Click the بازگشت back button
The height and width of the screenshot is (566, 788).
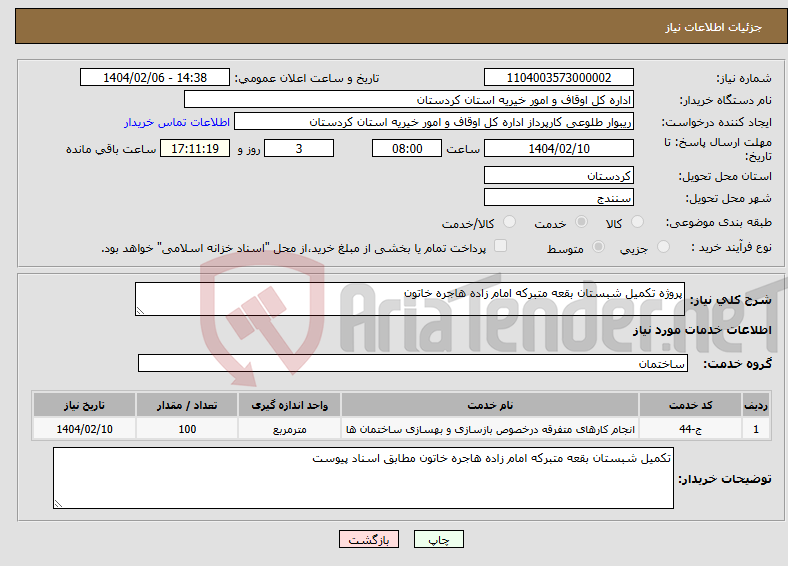tap(369, 539)
